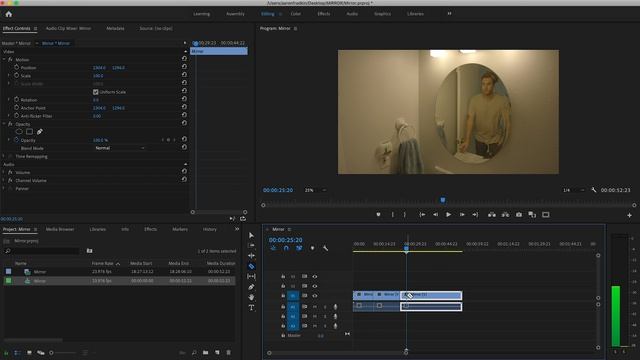Select the Hand tool

point(251,297)
